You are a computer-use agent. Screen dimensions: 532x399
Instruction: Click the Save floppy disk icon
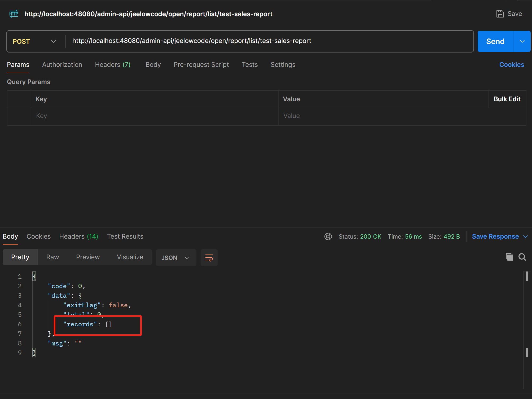pos(500,14)
